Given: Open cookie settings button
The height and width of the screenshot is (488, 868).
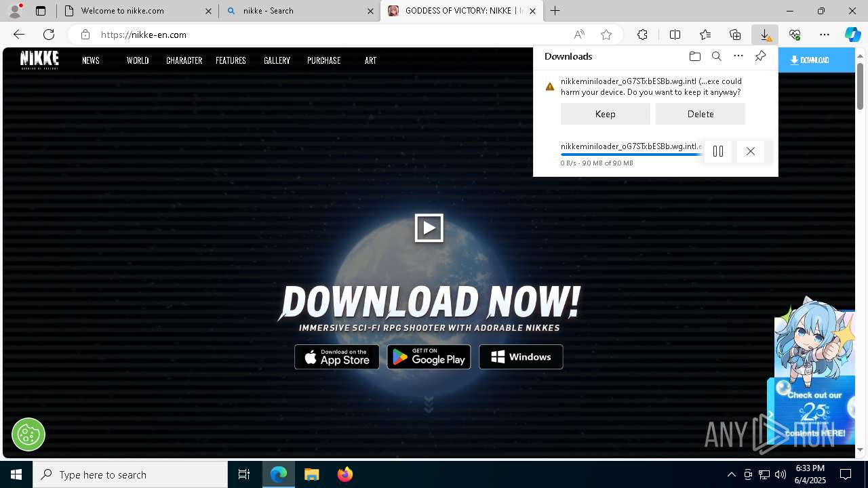Looking at the screenshot, I should click(28, 434).
